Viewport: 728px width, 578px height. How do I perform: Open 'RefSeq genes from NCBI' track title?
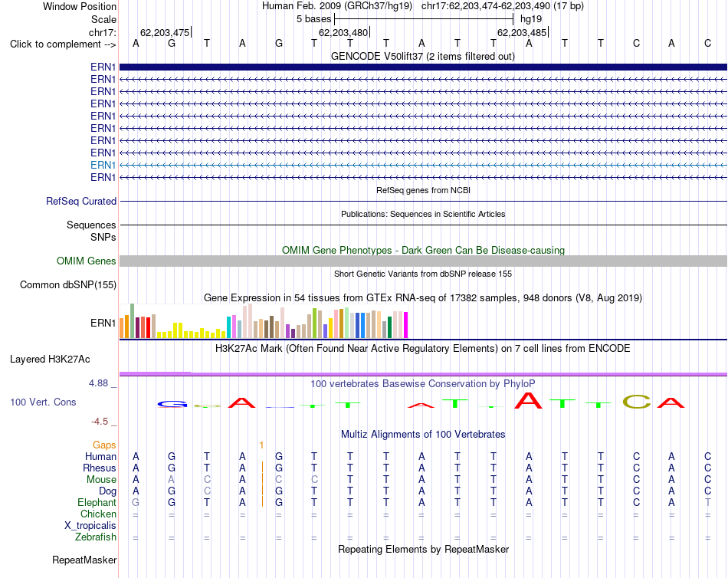pyautogui.click(x=423, y=190)
